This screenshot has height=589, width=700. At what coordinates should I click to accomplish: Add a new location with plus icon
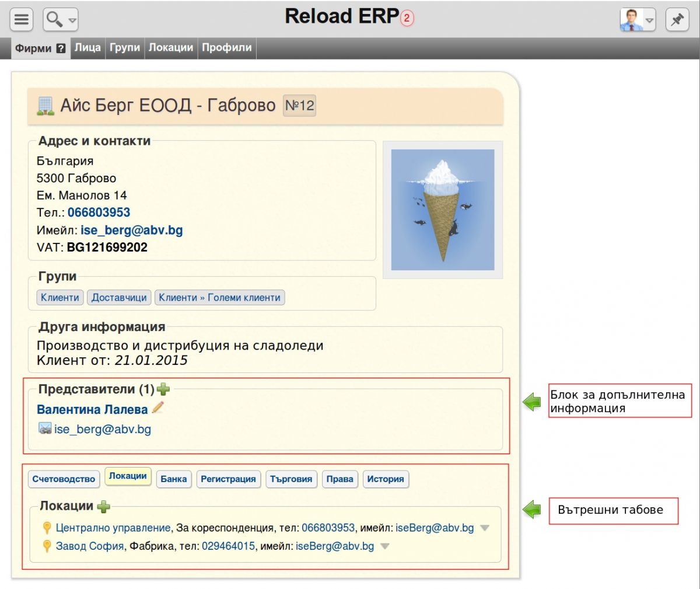click(x=103, y=506)
